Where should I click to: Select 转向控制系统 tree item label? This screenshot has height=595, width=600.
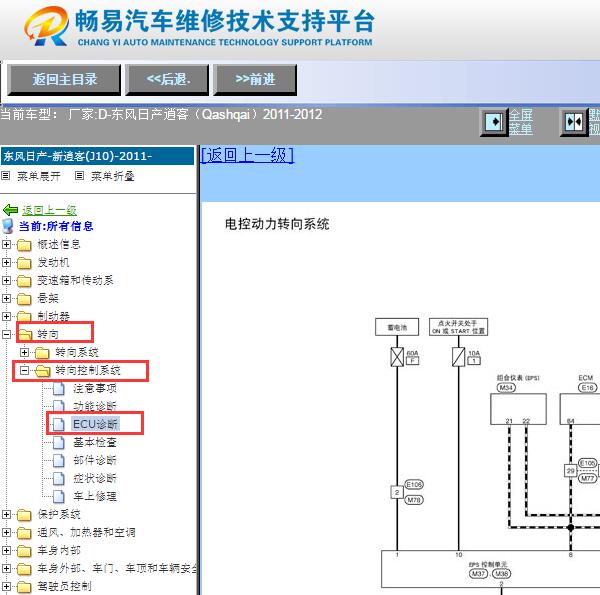88,370
